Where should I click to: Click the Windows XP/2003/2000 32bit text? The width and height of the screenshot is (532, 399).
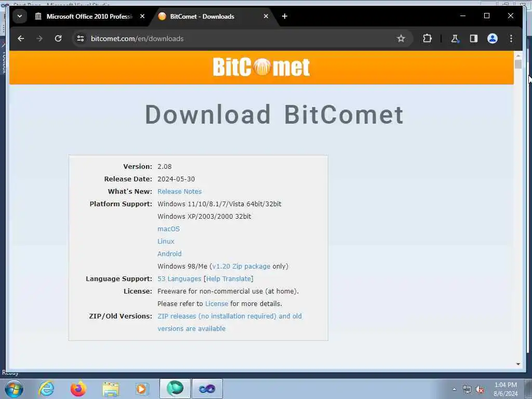click(x=204, y=217)
